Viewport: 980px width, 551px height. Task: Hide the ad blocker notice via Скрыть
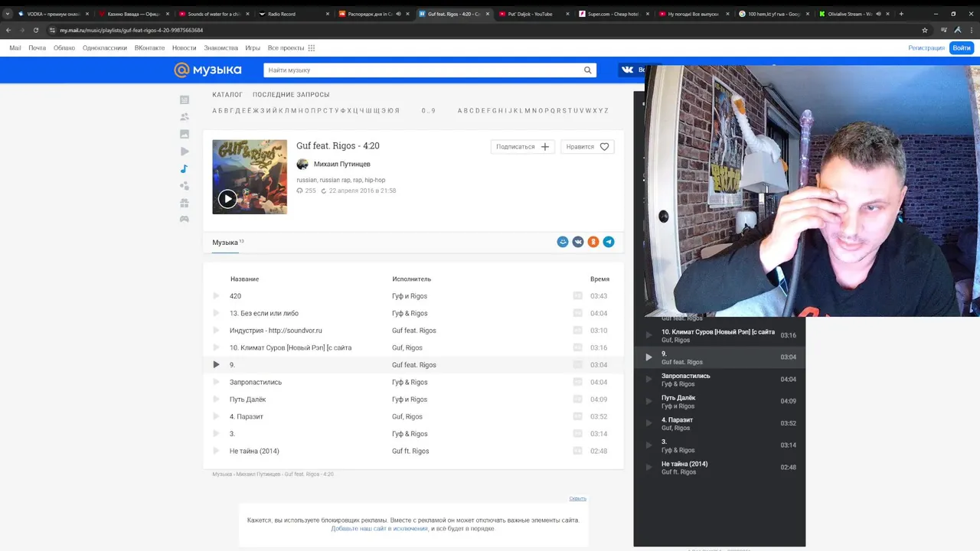[578, 498]
